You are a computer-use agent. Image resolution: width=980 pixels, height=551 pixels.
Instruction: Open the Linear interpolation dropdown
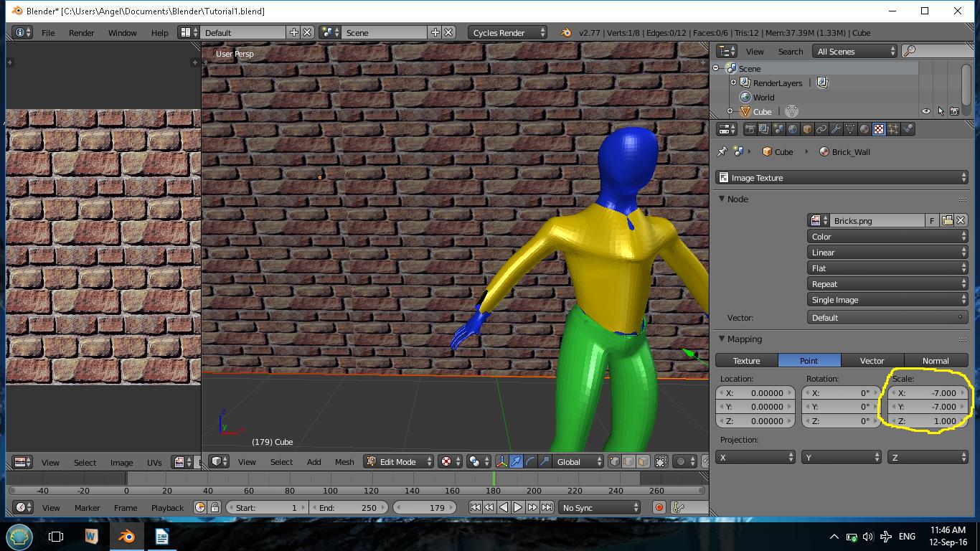tap(887, 253)
